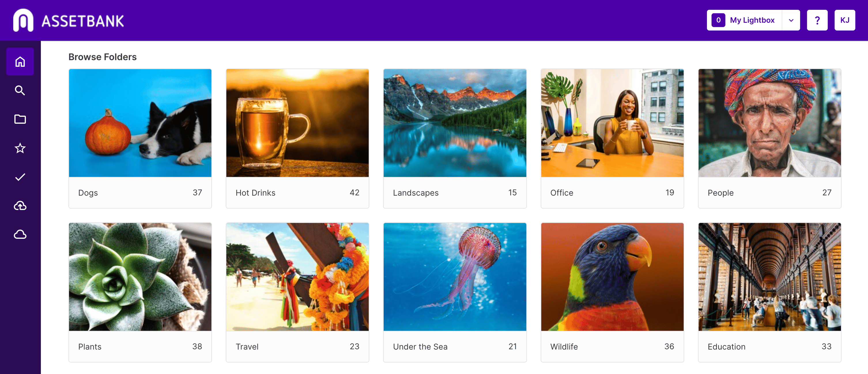Select the Education folder card
The height and width of the screenshot is (374, 868).
click(x=770, y=292)
